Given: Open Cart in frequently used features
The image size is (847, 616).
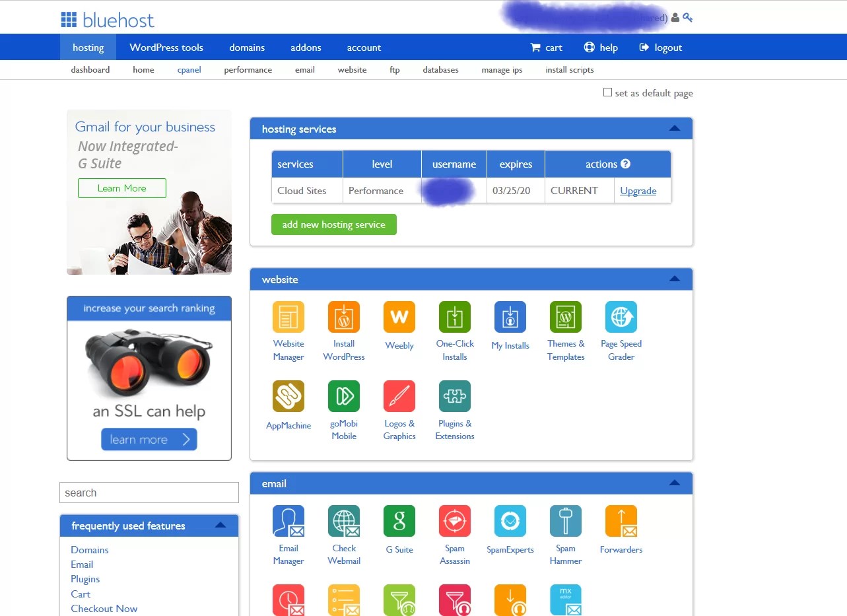Looking at the screenshot, I should coord(81,594).
